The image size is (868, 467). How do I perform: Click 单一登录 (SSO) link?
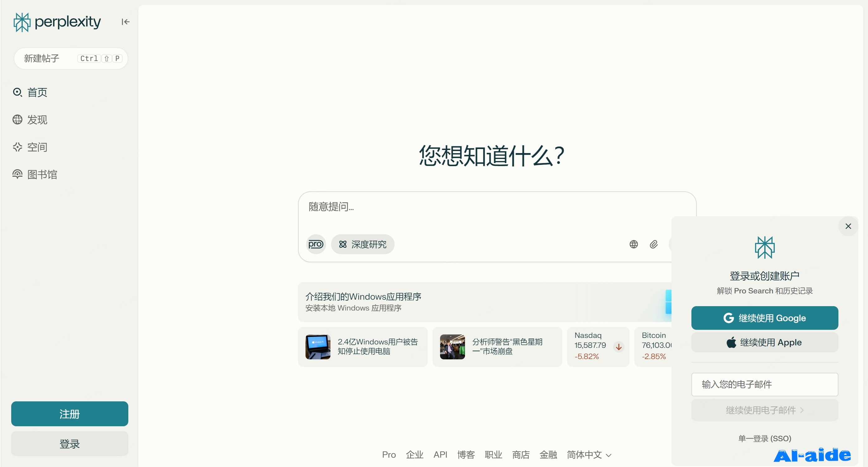(x=765, y=438)
